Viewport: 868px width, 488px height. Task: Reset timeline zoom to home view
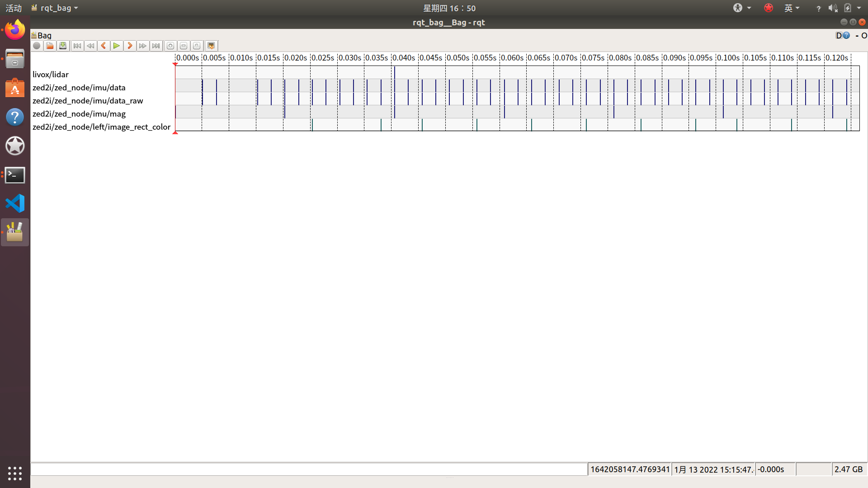tap(197, 46)
